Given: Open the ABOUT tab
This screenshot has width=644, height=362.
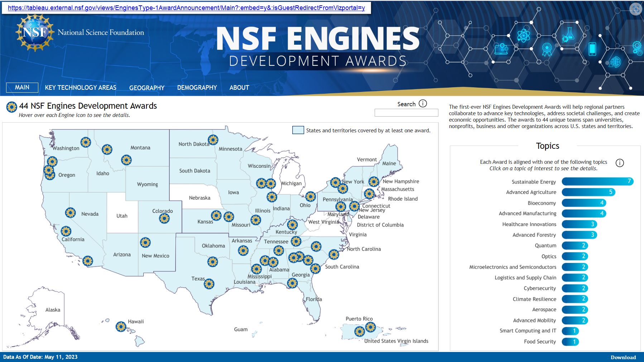Looking at the screenshot, I should (x=239, y=87).
